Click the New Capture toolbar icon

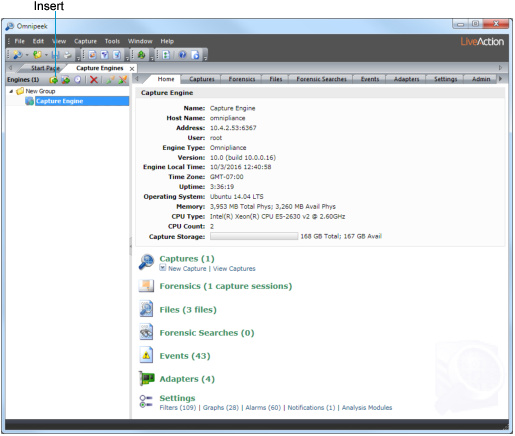[x=17, y=55]
